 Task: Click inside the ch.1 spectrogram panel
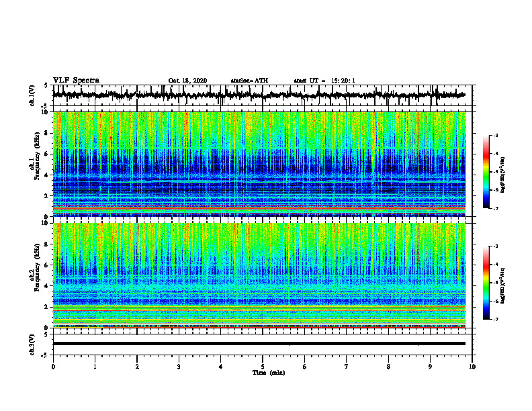tap(259, 164)
